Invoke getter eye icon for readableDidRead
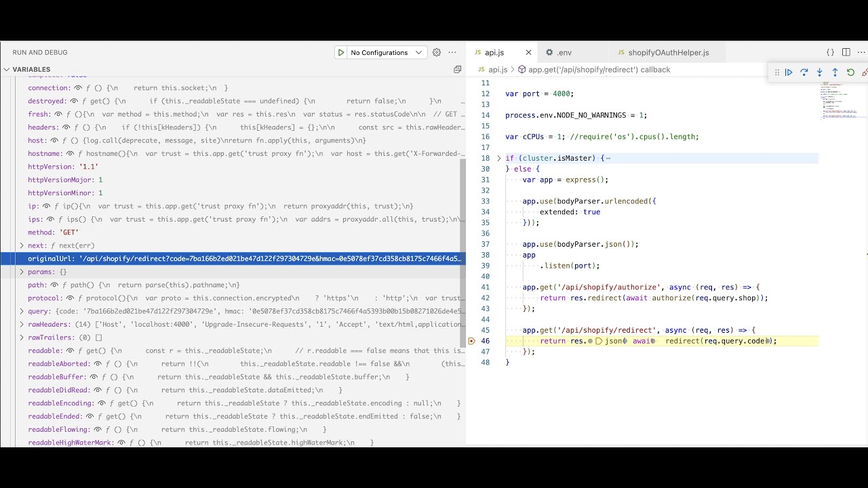This screenshot has height=488, width=868. [98, 390]
